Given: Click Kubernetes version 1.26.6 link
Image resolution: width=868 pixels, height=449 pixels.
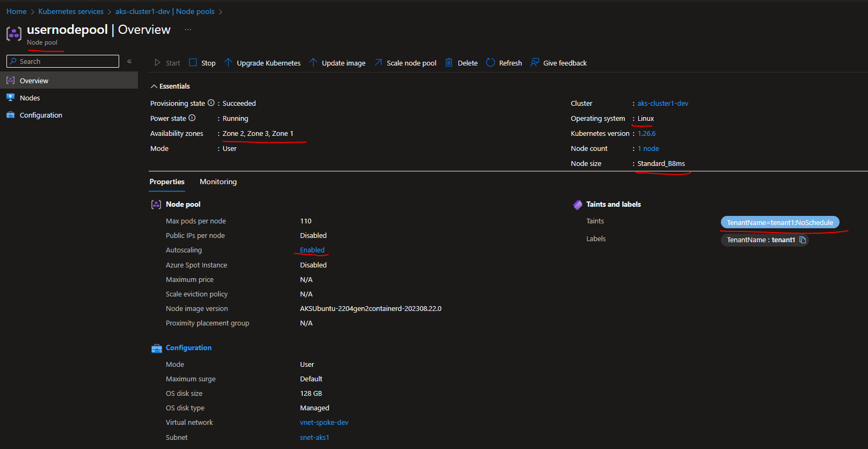Looking at the screenshot, I should click(646, 133).
